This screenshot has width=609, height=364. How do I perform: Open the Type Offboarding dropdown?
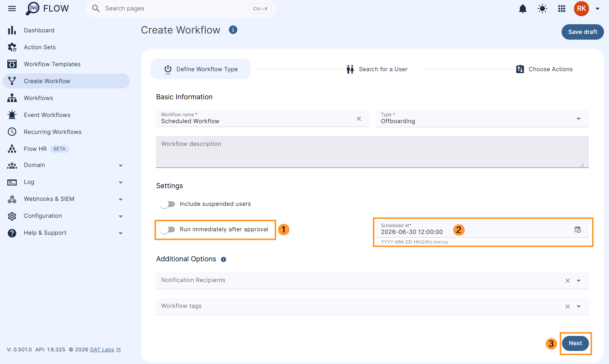482,119
